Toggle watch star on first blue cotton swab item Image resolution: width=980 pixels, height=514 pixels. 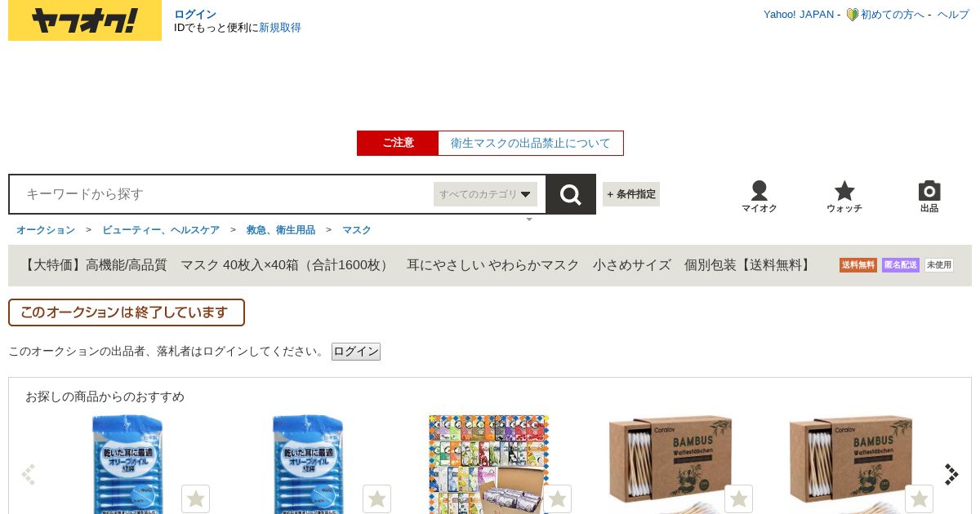195,498
